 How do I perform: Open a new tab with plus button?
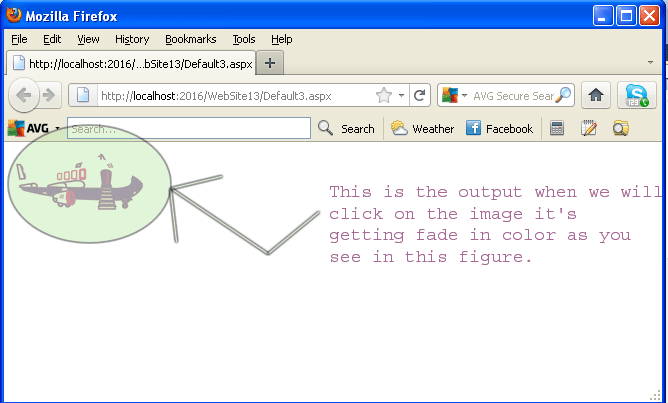(270, 63)
